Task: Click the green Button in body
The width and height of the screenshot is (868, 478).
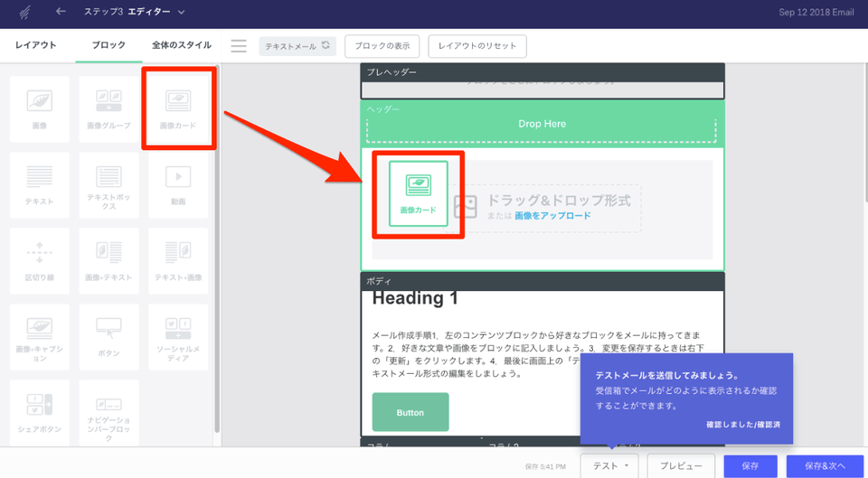Action: (410, 412)
